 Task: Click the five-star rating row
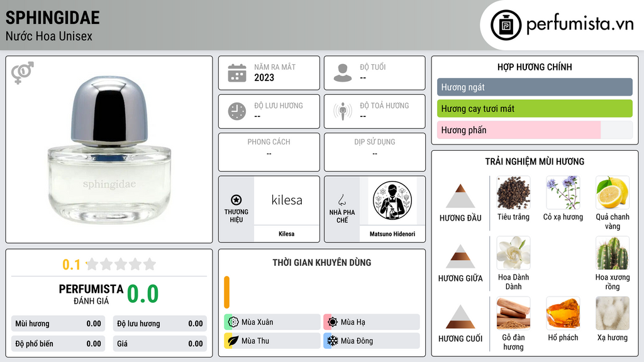click(x=121, y=264)
